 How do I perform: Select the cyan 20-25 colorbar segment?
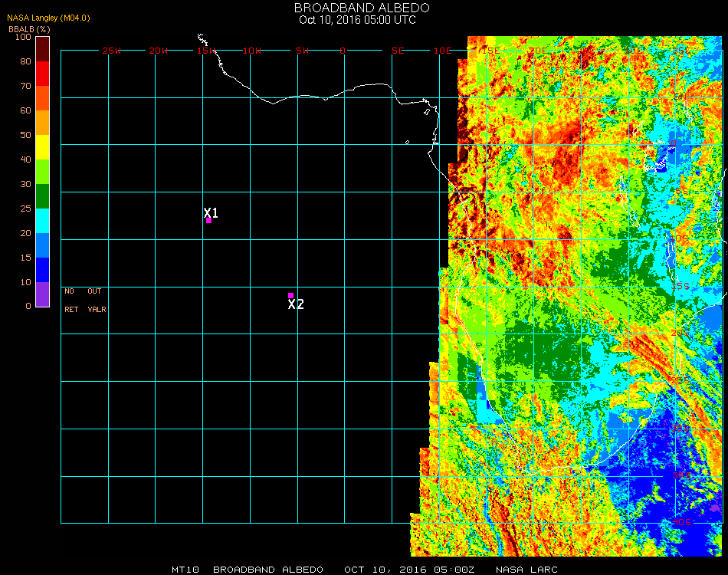42,221
